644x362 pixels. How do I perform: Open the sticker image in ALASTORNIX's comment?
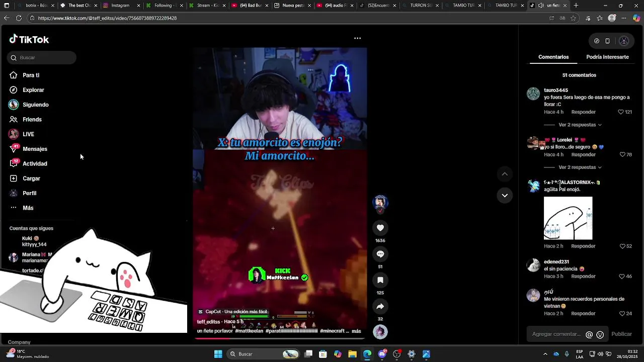(x=568, y=218)
